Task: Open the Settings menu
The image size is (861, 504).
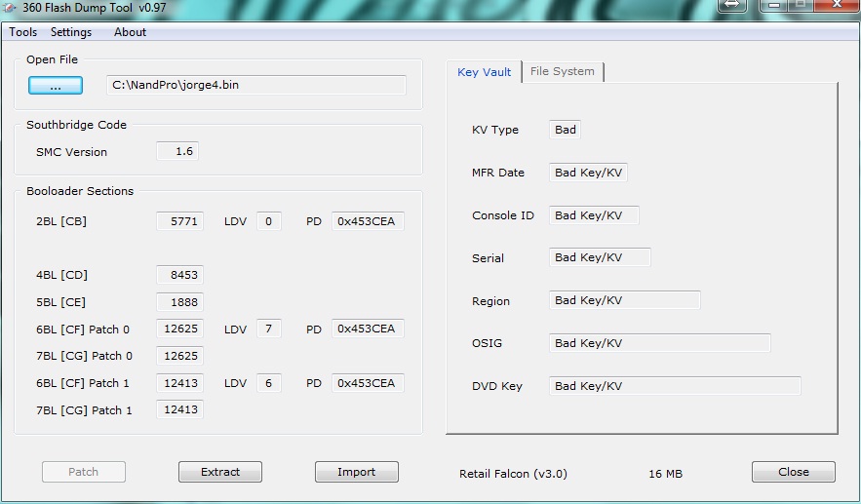Action: tap(71, 32)
